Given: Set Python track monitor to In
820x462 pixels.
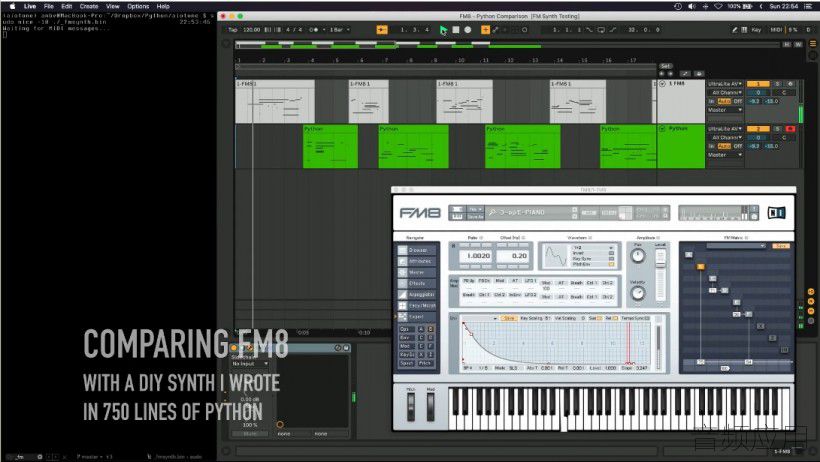Looking at the screenshot, I should click(711, 147).
